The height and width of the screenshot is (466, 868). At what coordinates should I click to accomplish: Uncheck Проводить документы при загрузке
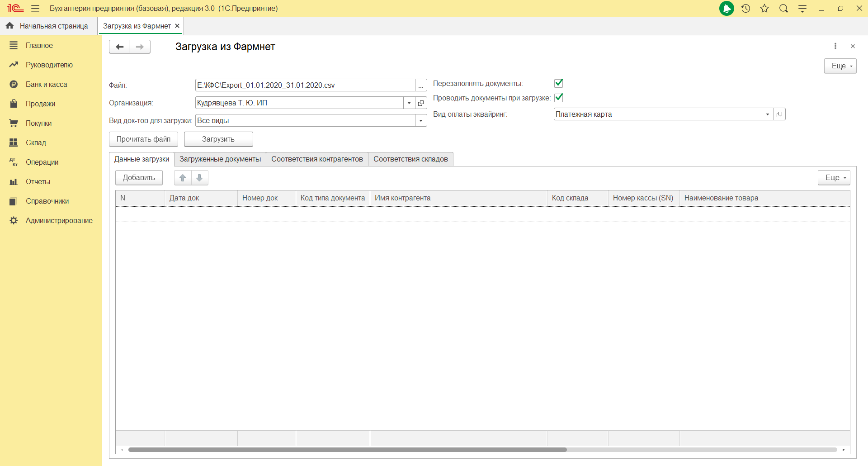(559, 98)
